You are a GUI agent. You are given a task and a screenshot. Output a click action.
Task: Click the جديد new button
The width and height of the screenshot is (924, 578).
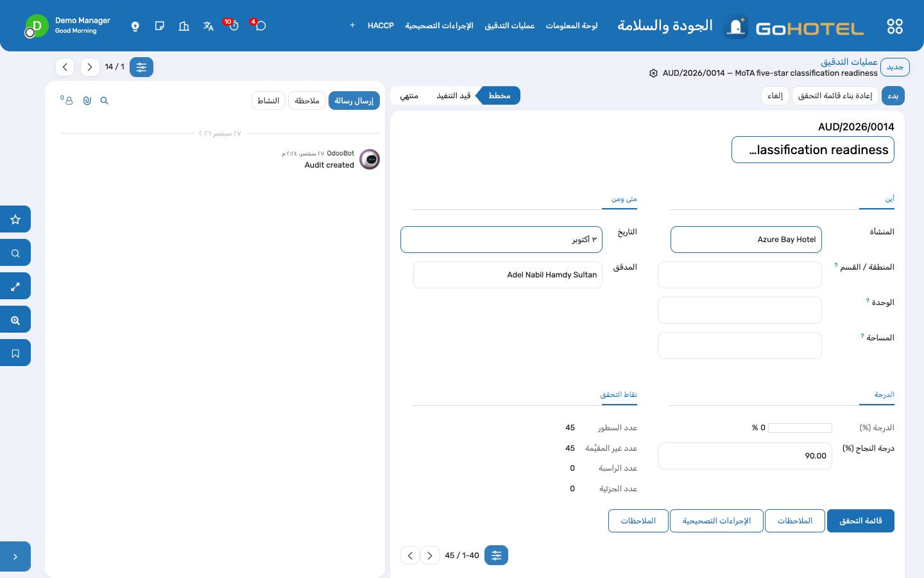895,67
